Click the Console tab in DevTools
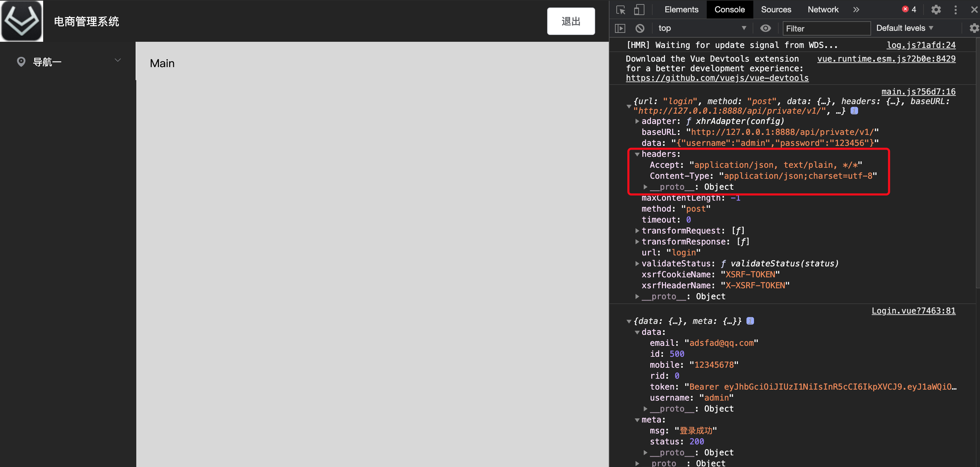Image resolution: width=980 pixels, height=467 pixels. click(x=729, y=9)
